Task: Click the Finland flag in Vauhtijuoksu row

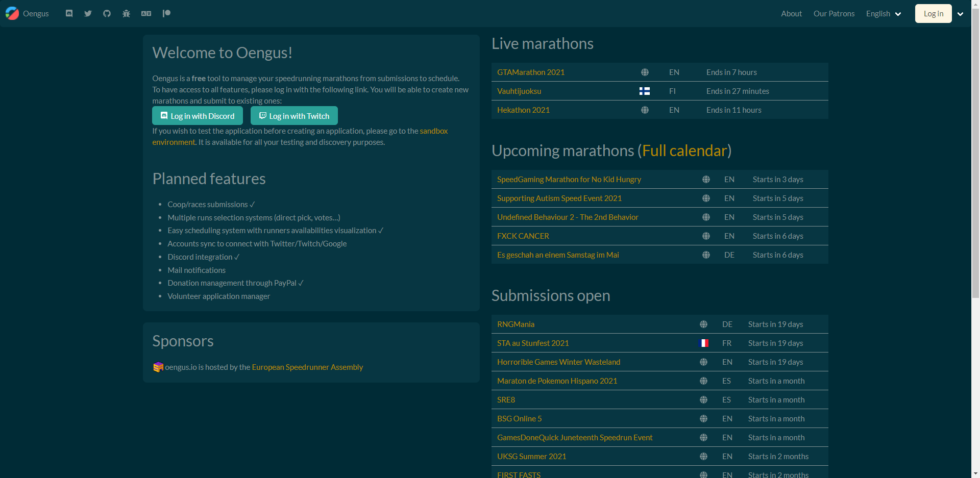Action: tap(645, 91)
